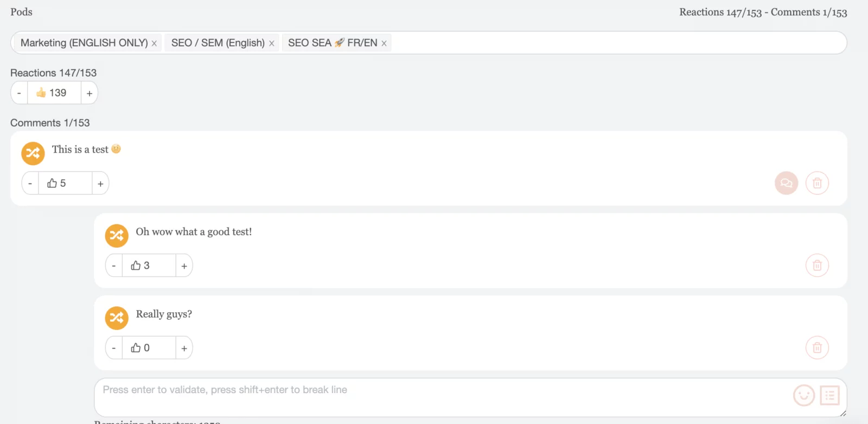Delete the "Oh wow what a good test!" comment
The image size is (868, 424).
(x=817, y=265)
